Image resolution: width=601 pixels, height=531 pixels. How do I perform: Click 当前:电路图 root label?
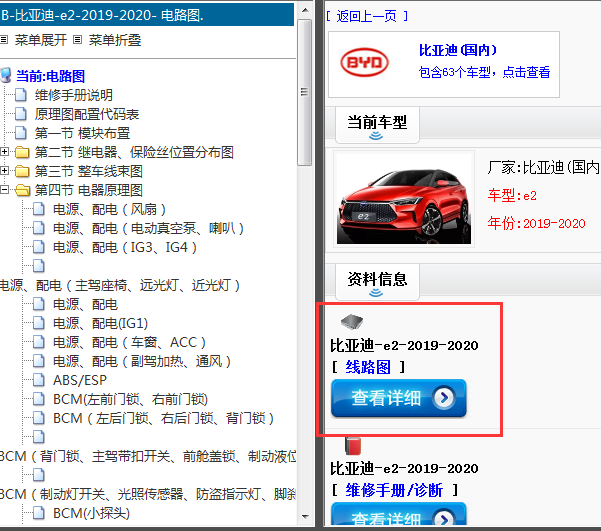point(50,76)
